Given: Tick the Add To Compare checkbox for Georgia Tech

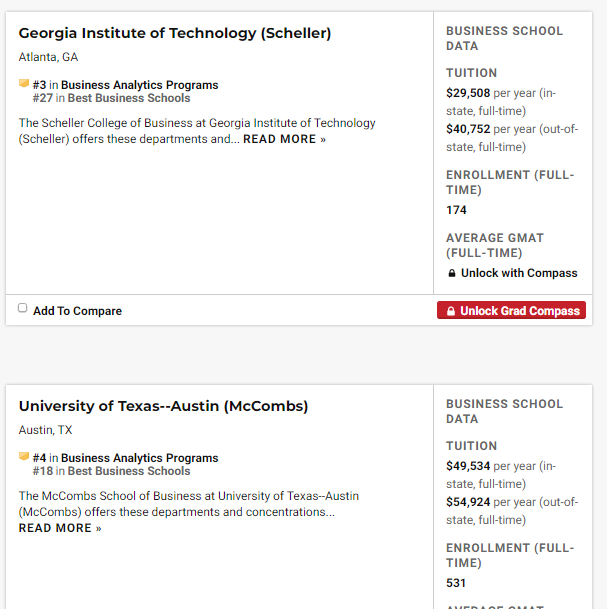Looking at the screenshot, I should tap(23, 308).
